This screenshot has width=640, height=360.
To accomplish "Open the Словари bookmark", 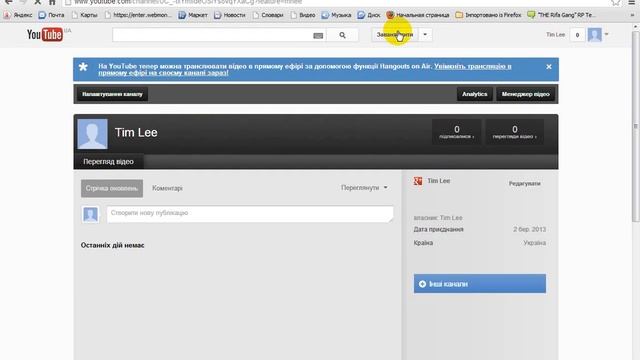I will pyautogui.click(x=268, y=15).
